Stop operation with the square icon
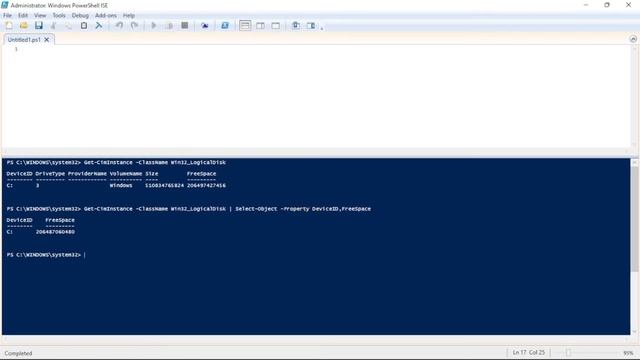This screenshot has height=360, width=640. click(x=184, y=26)
